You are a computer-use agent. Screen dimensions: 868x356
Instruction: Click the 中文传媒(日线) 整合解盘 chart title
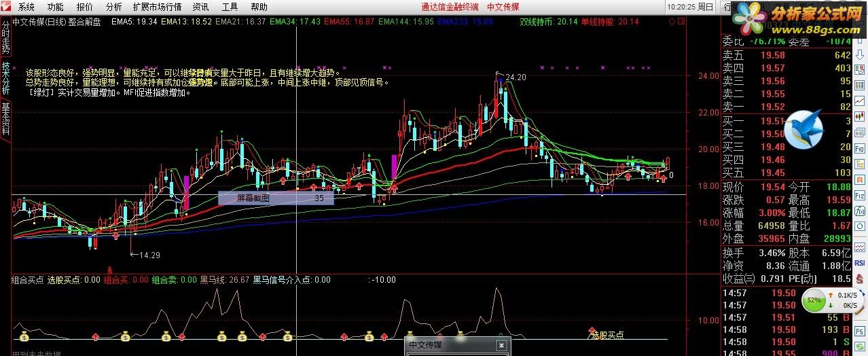[57, 22]
